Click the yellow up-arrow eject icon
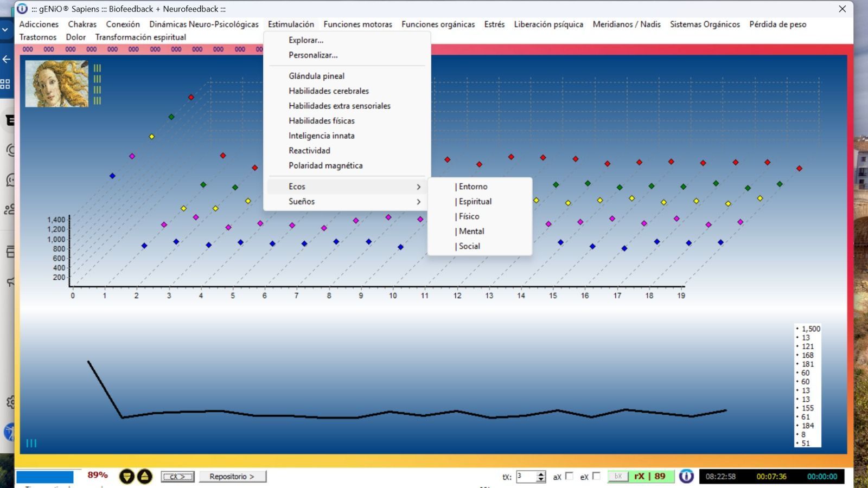 point(145,477)
